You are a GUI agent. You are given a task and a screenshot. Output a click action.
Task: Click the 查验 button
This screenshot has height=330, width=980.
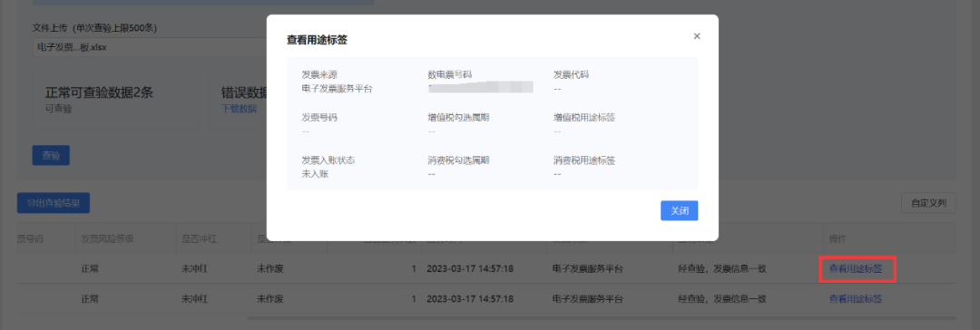(51, 156)
